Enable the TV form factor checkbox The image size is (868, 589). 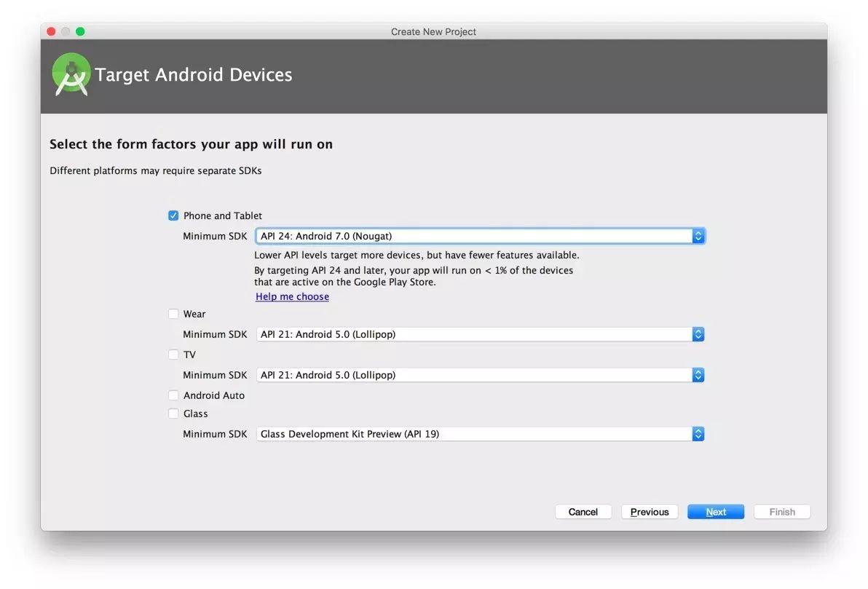click(x=173, y=355)
